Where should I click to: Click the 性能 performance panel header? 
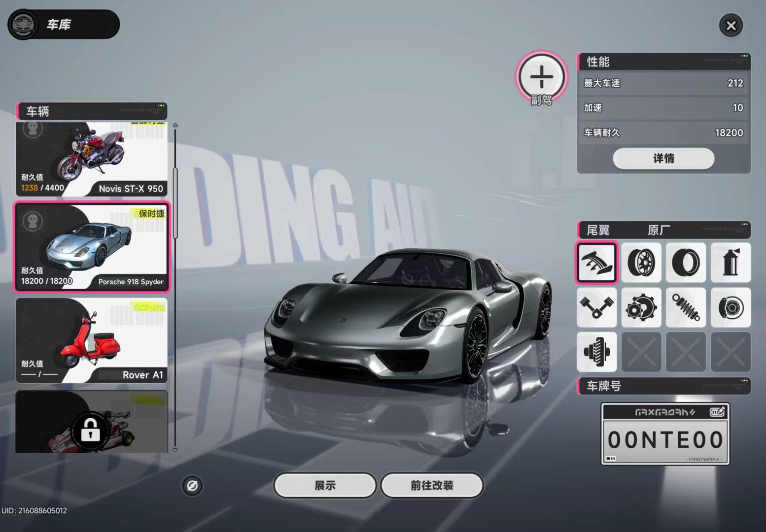[663, 62]
